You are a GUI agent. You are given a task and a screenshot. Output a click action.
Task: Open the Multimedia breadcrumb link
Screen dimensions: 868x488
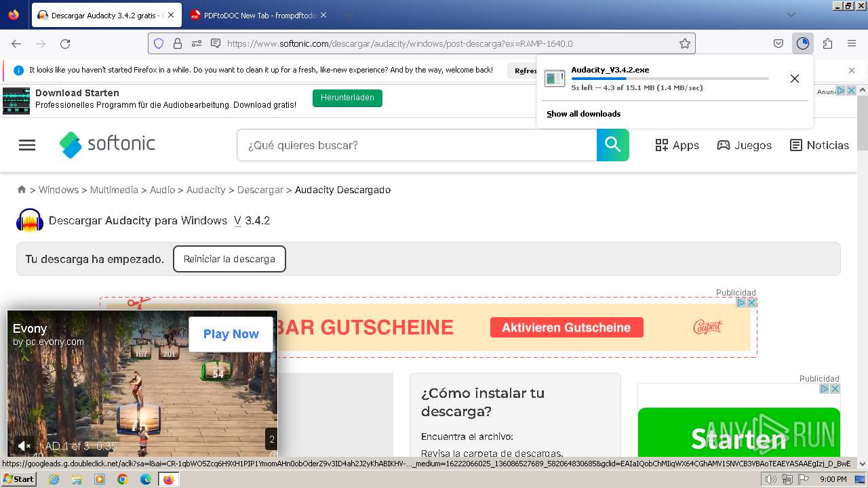tap(114, 190)
